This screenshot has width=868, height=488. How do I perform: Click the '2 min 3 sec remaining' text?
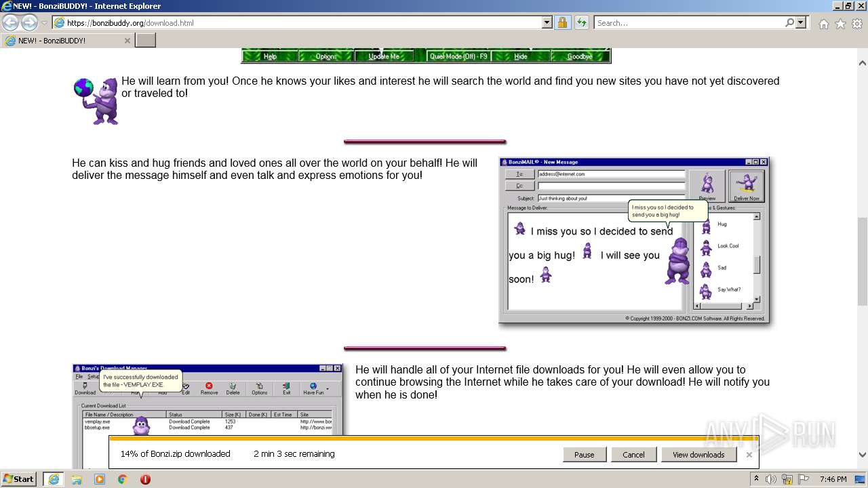coord(294,454)
